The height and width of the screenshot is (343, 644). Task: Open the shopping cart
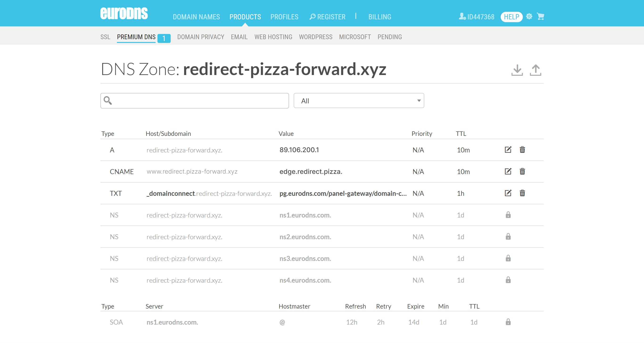(x=541, y=17)
